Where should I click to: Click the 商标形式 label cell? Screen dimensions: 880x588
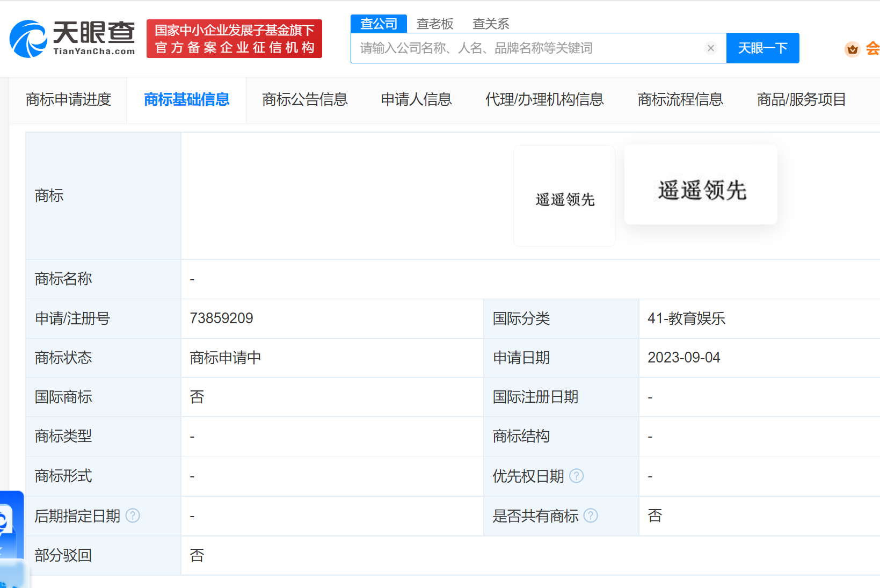[x=104, y=476]
